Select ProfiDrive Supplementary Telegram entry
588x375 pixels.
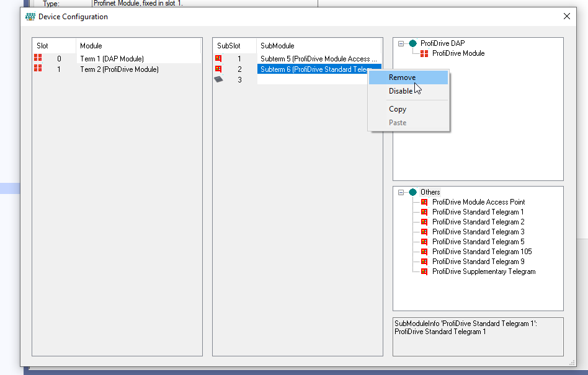click(x=484, y=271)
